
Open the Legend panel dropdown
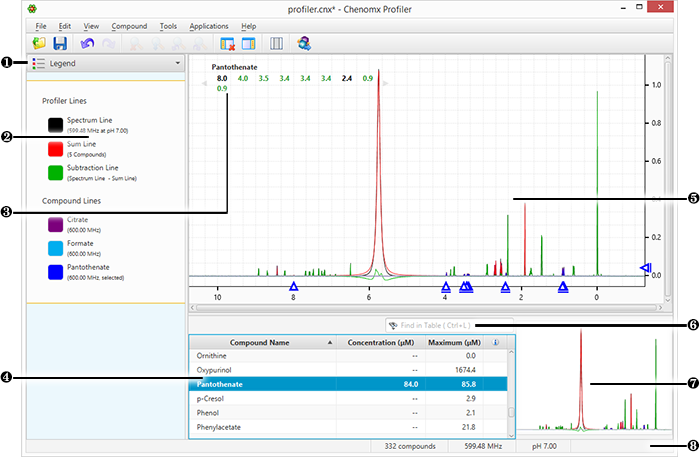[105, 63]
